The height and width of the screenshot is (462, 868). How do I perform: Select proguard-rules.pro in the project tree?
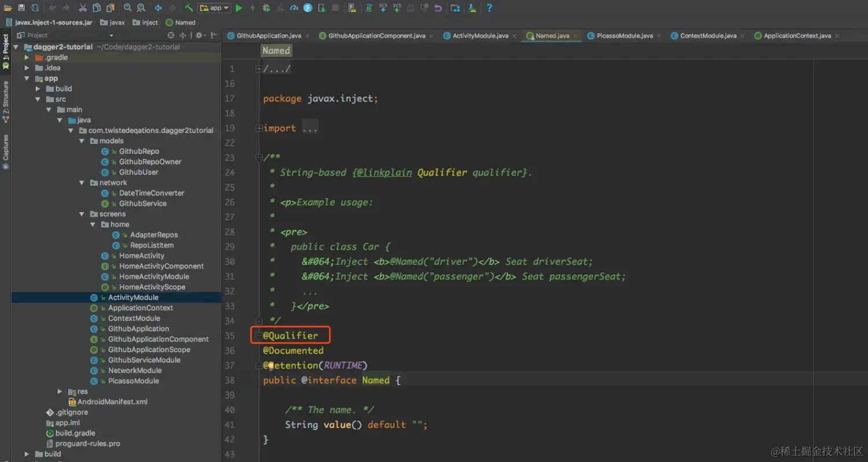[88, 443]
